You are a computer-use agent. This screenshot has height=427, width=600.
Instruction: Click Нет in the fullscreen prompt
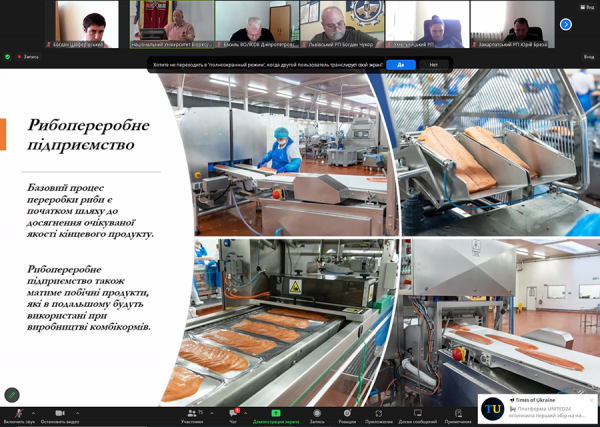[x=434, y=65]
